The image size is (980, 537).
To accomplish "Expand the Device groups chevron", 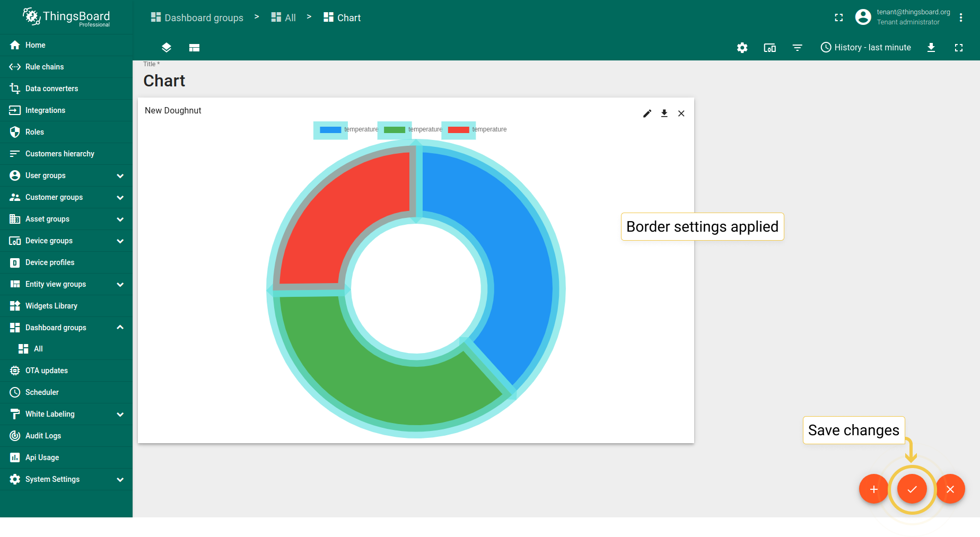I will pyautogui.click(x=120, y=241).
